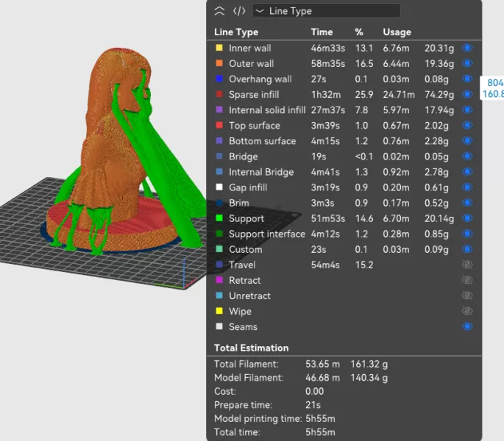Hide Inner wall lines with eye icon
This screenshot has width=504, height=441.
coord(467,48)
